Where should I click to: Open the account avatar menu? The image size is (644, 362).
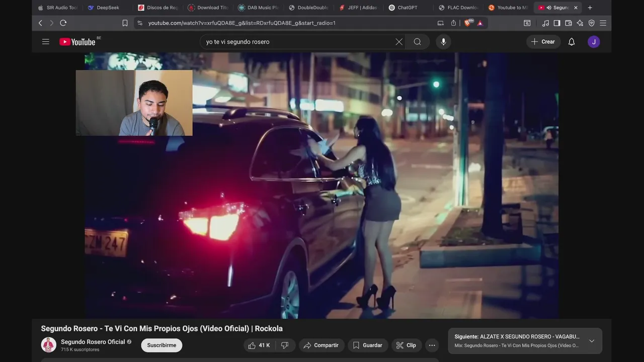(594, 42)
